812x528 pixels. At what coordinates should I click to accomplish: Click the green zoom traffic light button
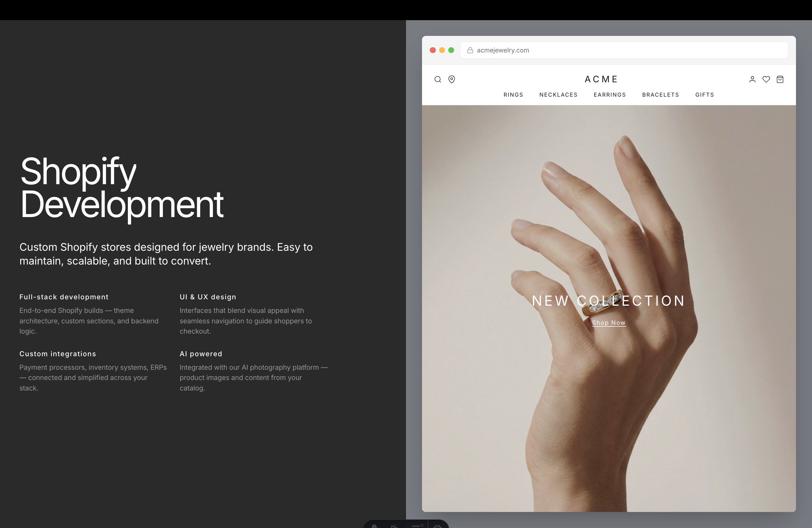point(451,50)
